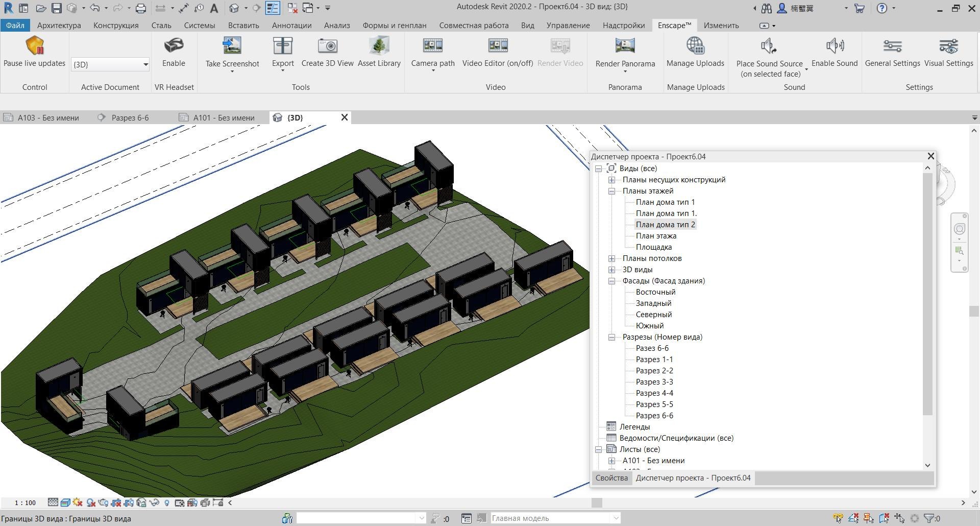Toggle Select Pinned Elements in status bar
Viewport: 980px width, 526px height.
click(x=869, y=518)
